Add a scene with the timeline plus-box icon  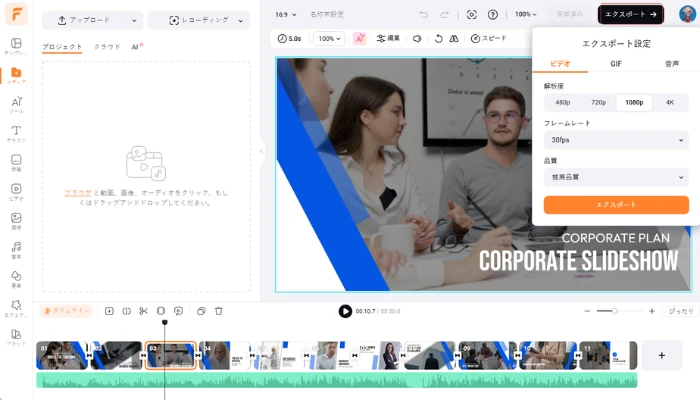coord(109,311)
